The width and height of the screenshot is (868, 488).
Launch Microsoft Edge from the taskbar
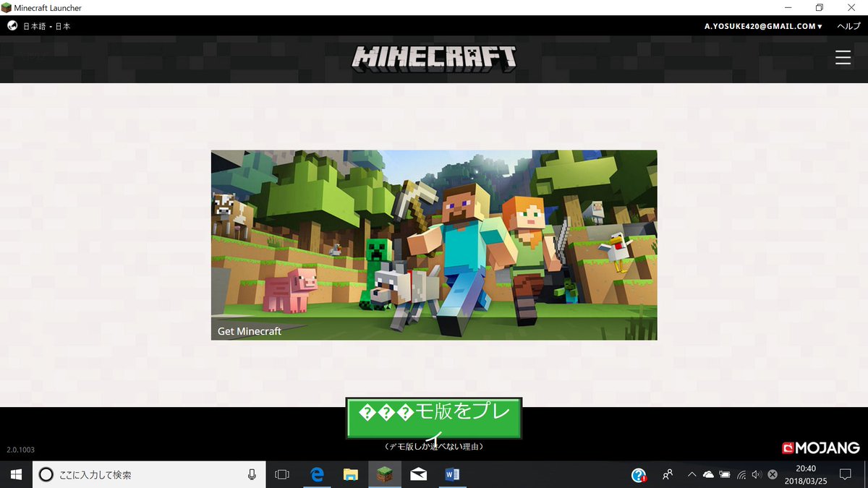317,474
